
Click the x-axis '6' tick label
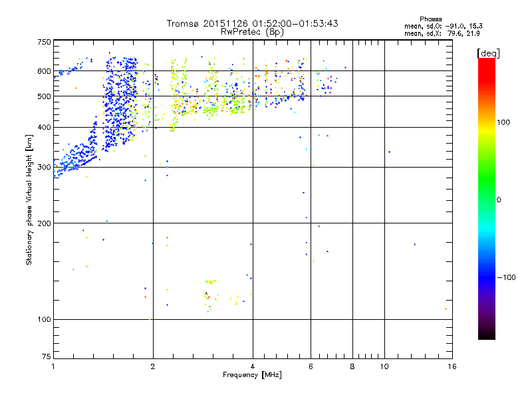point(311,366)
